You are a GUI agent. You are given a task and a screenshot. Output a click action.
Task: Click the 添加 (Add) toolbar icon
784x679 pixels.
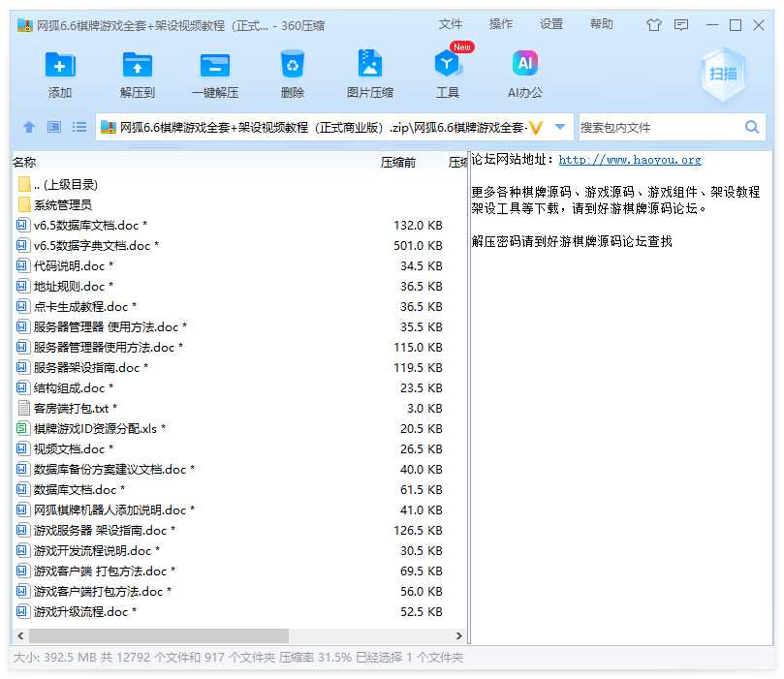(x=60, y=65)
